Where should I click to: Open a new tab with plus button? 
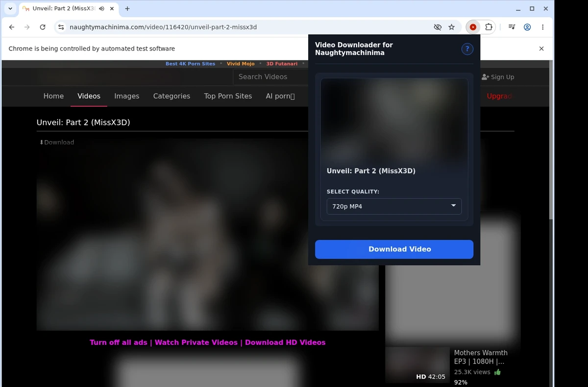tap(127, 9)
